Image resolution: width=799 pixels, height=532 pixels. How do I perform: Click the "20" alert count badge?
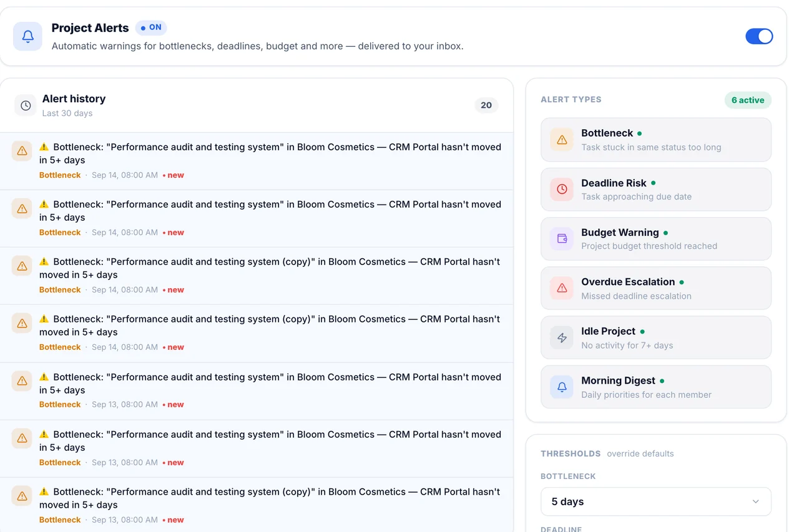486,105
